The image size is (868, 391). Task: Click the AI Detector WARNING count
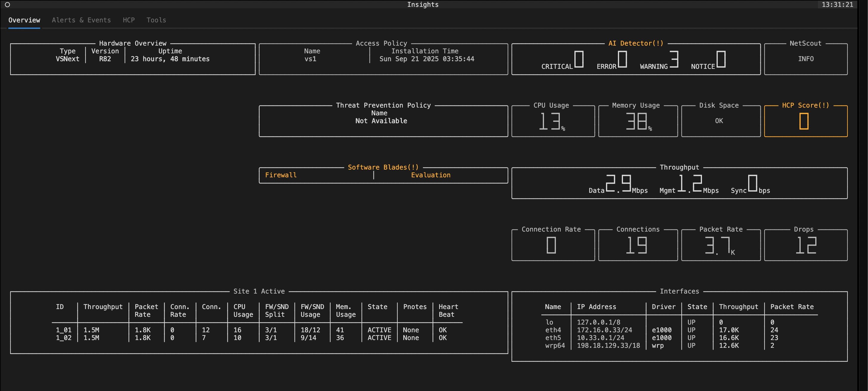point(674,60)
